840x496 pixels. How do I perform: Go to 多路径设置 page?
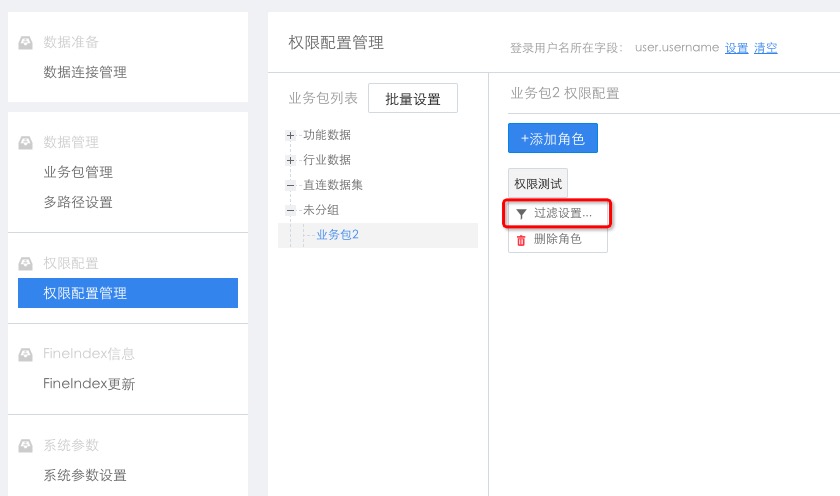point(78,202)
